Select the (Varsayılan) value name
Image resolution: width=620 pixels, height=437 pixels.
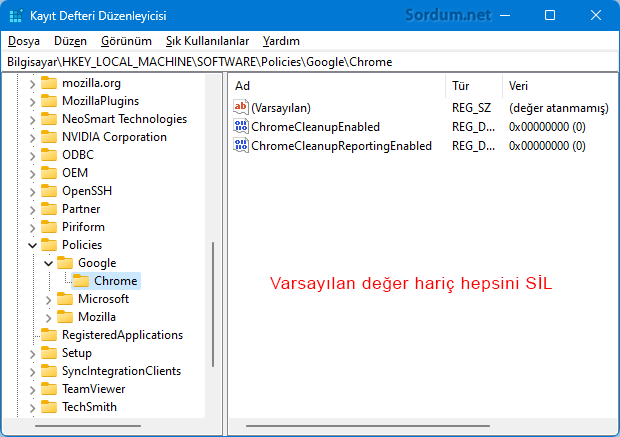(281, 108)
